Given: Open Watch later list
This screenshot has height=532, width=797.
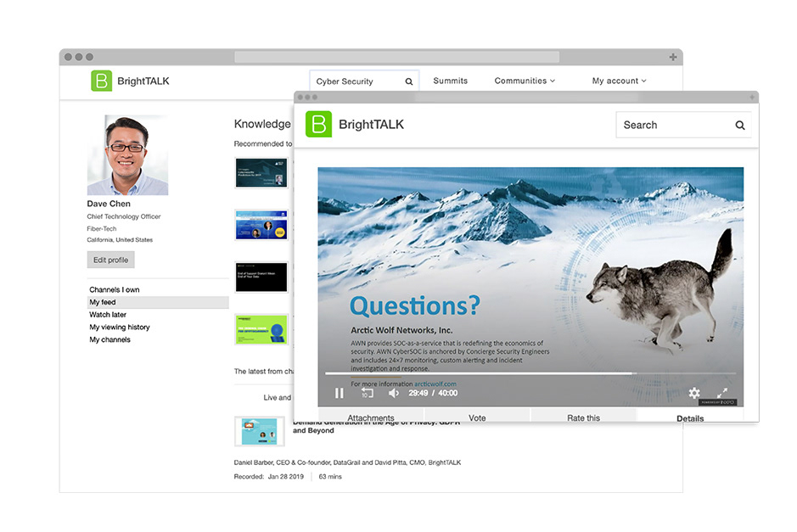Looking at the screenshot, I should [108, 315].
